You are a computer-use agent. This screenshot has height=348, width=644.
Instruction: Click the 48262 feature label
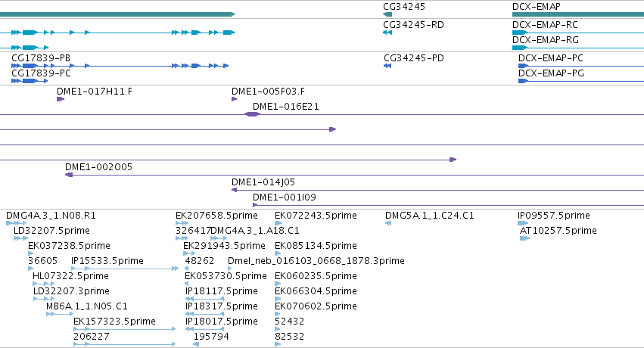(x=200, y=261)
